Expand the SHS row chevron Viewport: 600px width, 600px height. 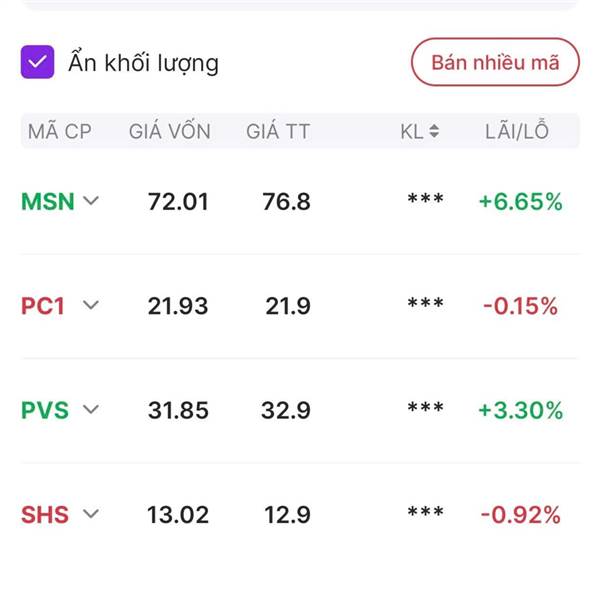[x=91, y=514]
